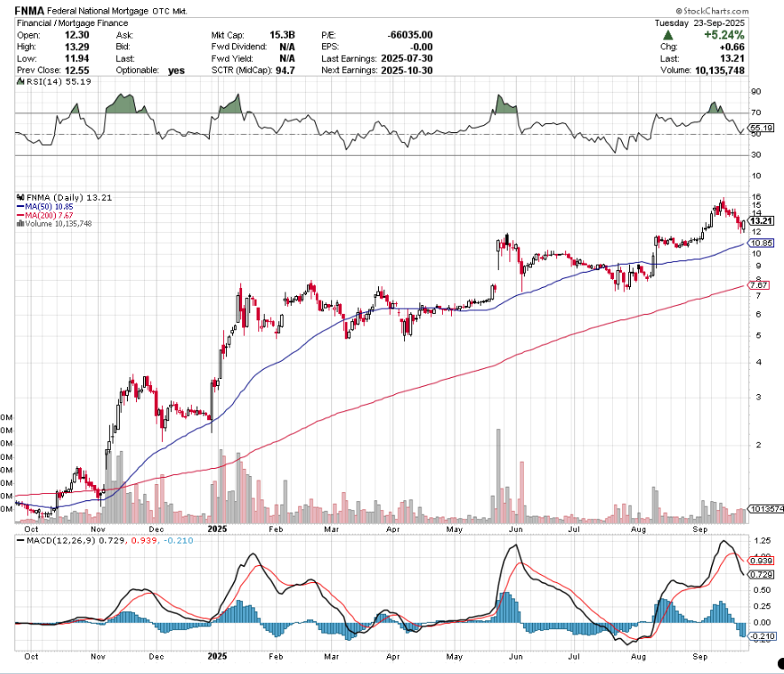Click the Optionable value yes

coord(176,70)
